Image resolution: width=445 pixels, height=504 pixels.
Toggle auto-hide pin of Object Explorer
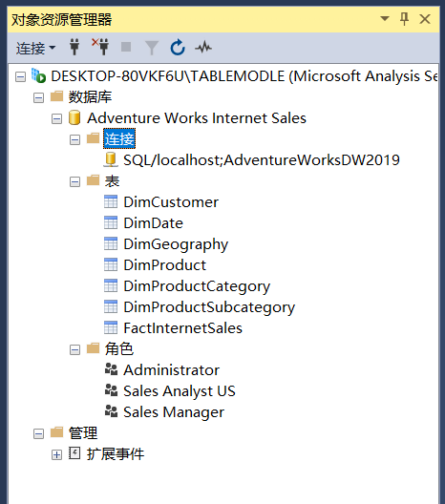click(x=405, y=19)
